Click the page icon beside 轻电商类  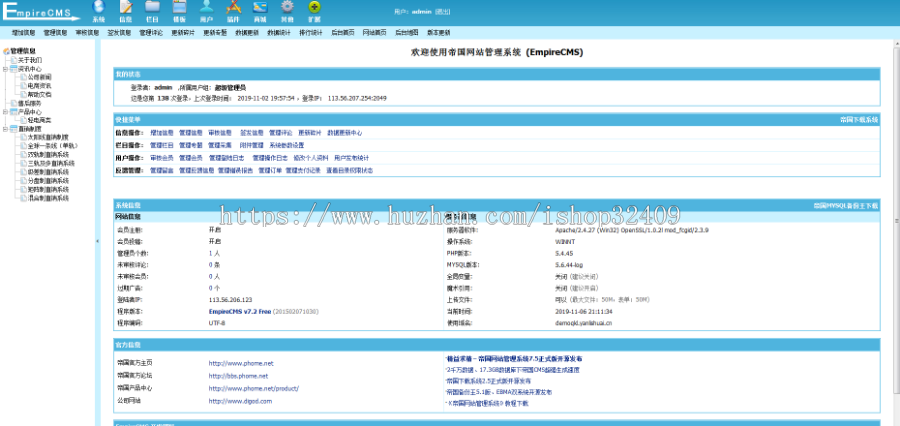pyautogui.click(x=24, y=121)
